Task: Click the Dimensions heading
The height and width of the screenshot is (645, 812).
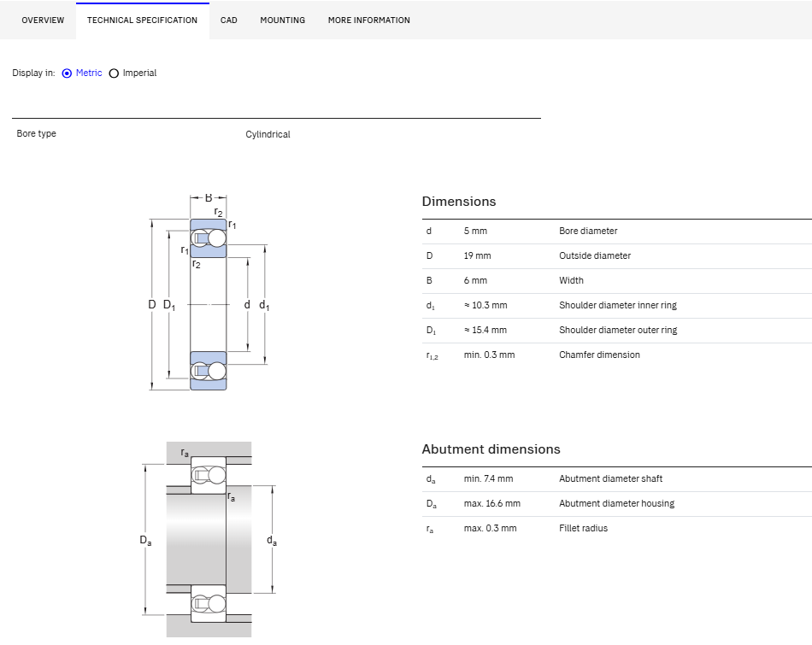Action: 459,202
